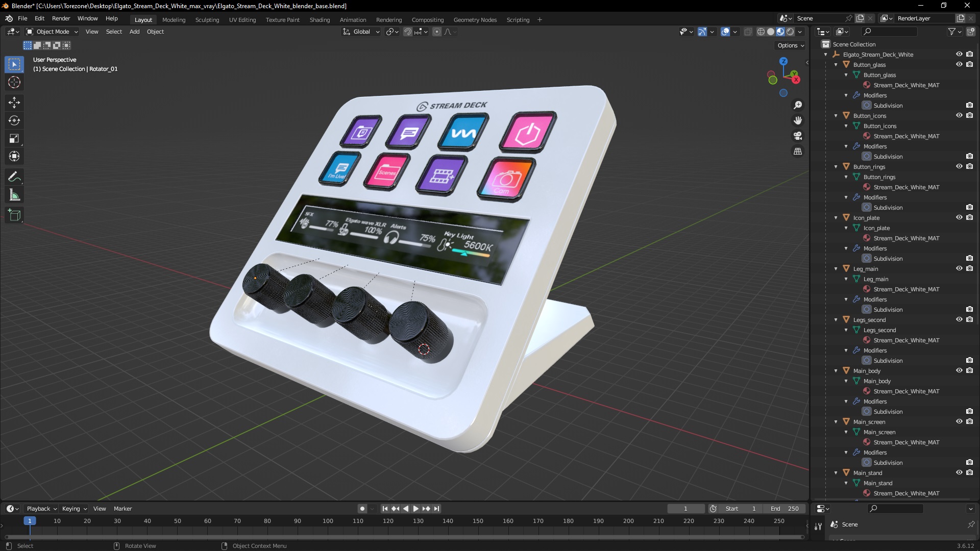Viewport: 980px width, 551px height.
Task: Open the Global transform orientation dropdown
Action: tap(361, 32)
